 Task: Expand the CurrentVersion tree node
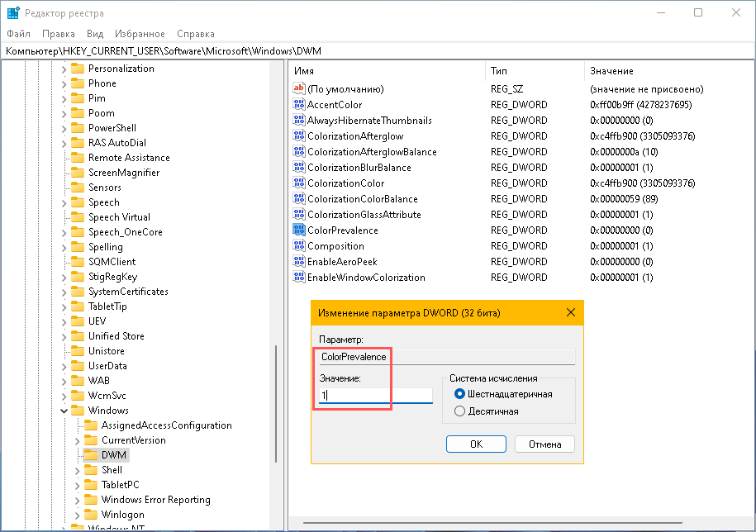[x=77, y=440]
